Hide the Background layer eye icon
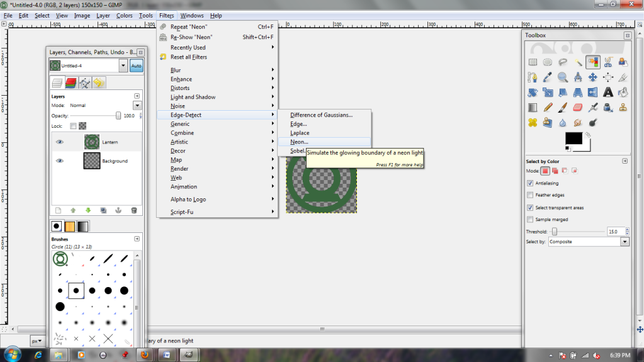Viewport: 644px width, 362px height. click(60, 161)
